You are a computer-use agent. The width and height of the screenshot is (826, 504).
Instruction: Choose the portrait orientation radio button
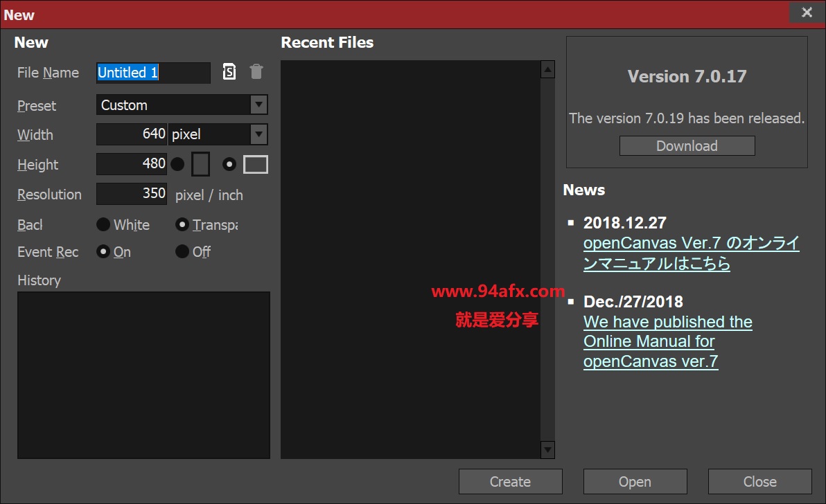[x=177, y=164]
